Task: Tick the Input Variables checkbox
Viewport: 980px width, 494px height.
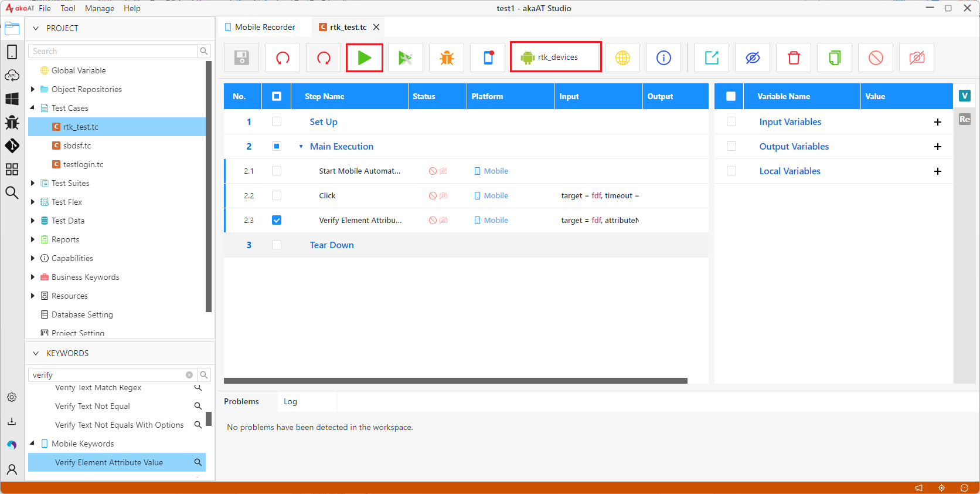Action: [731, 121]
